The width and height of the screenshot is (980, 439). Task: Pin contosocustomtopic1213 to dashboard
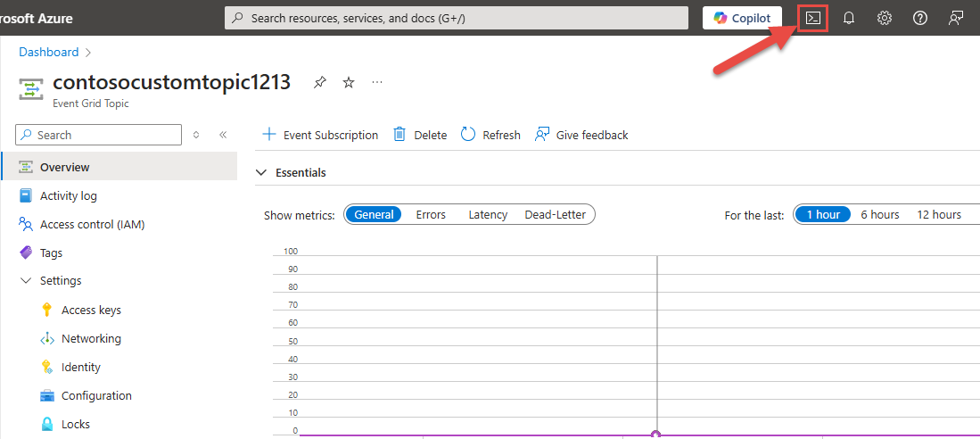tap(320, 82)
